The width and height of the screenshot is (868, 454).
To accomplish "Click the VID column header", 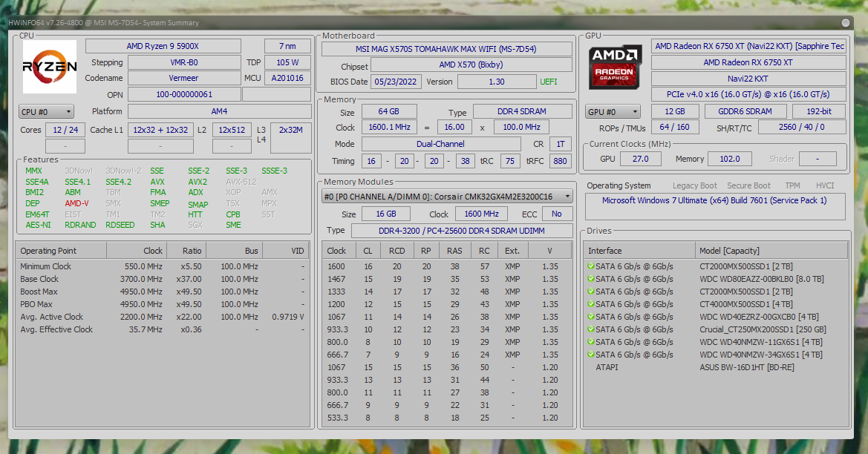I will coord(286,251).
